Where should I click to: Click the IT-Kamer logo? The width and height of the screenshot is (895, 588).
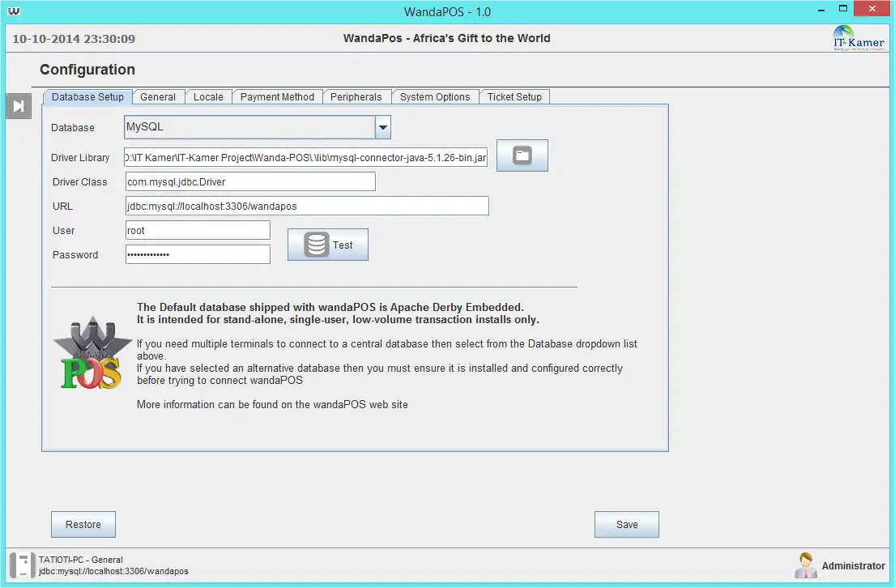(859, 38)
